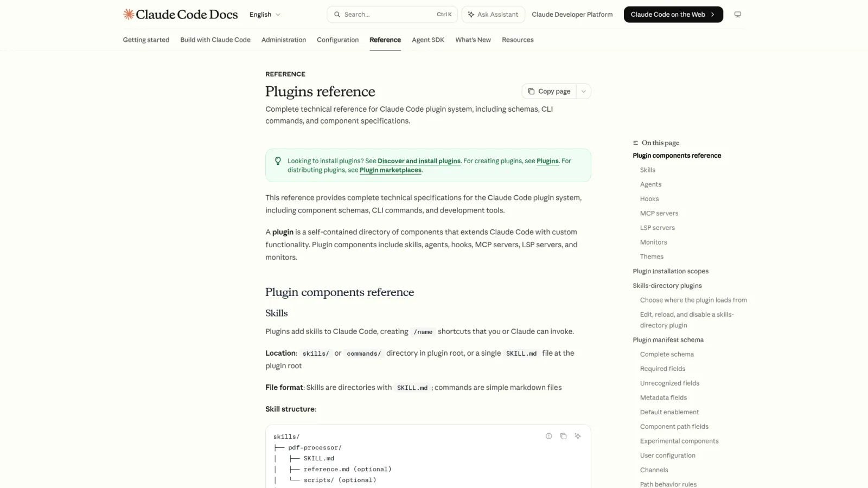Jump to Choose where the plugin loads from
This screenshot has height=488, width=868.
click(x=693, y=300)
